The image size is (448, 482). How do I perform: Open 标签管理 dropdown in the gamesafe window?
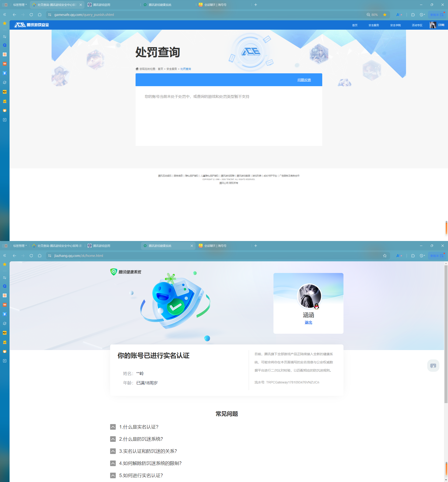click(x=20, y=5)
